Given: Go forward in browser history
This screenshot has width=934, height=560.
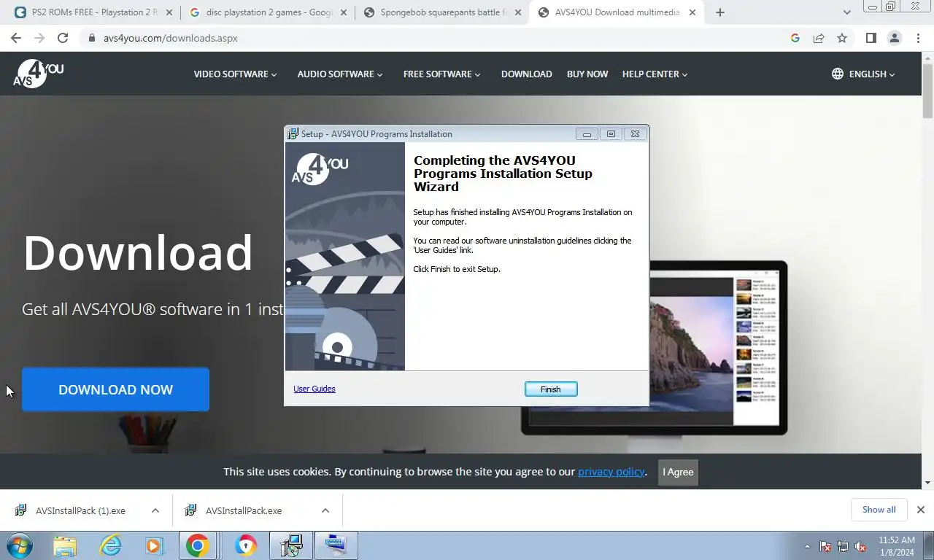Looking at the screenshot, I should pos(39,38).
